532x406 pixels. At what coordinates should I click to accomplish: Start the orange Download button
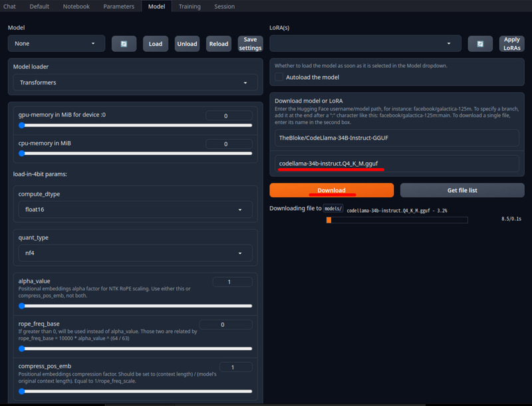click(x=331, y=190)
